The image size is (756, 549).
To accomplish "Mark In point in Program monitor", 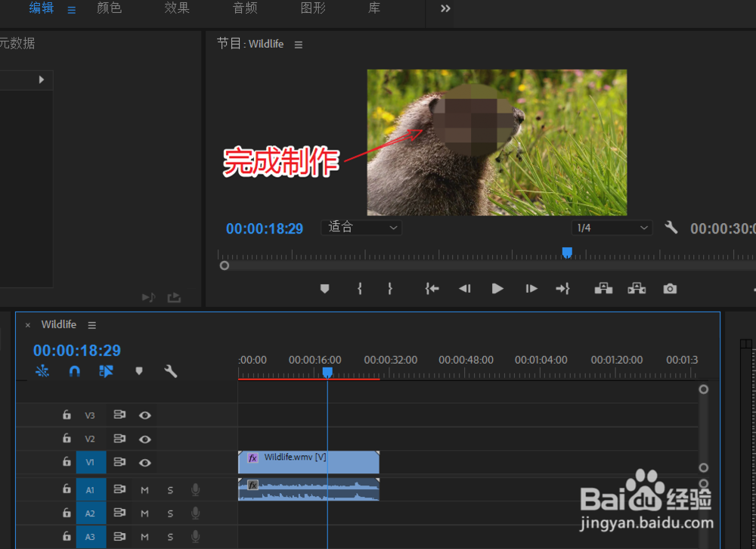I will tap(360, 289).
